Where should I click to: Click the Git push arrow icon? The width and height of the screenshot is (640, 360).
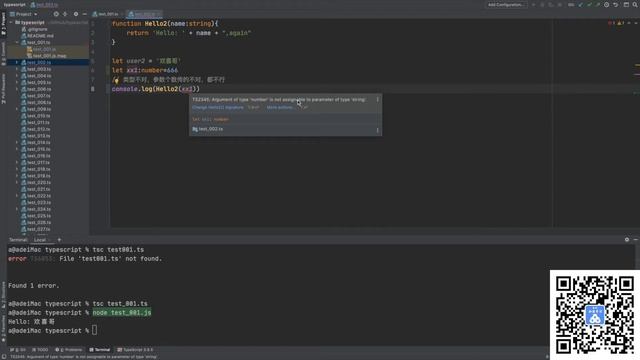pyautogui.click(x=598, y=5)
